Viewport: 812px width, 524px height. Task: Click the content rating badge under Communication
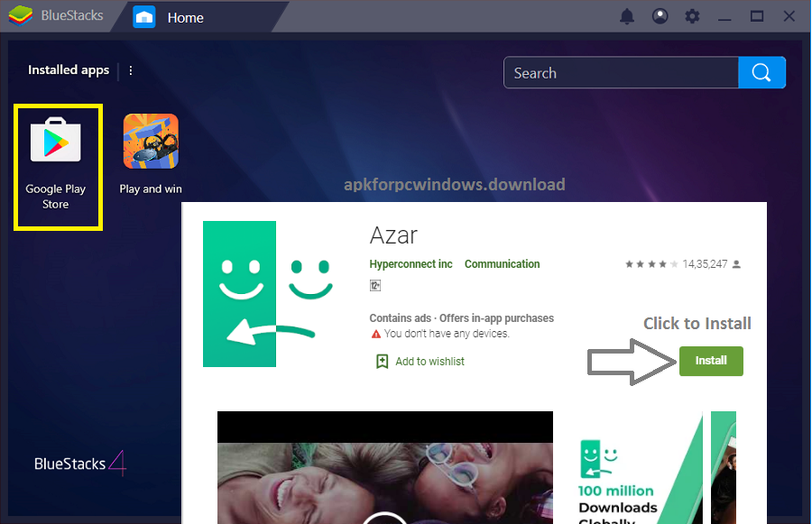coord(375,285)
